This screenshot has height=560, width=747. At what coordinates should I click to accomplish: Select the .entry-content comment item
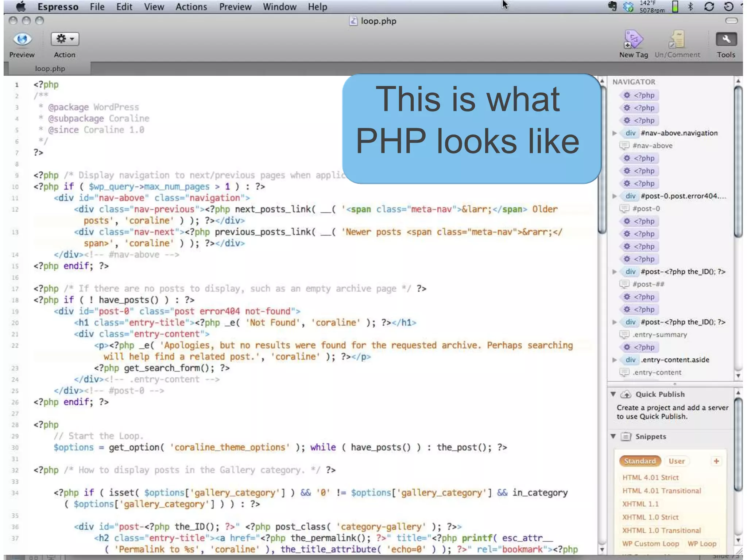650,373
